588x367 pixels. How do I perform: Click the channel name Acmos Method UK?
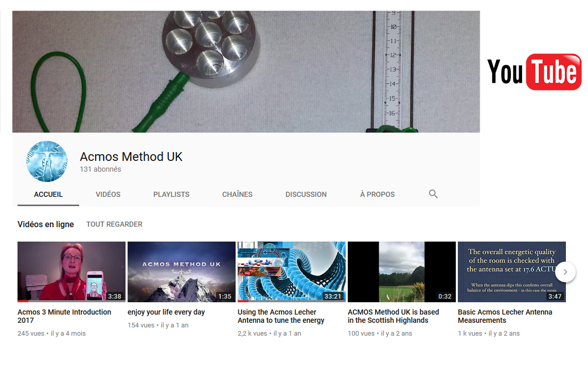pyautogui.click(x=131, y=157)
